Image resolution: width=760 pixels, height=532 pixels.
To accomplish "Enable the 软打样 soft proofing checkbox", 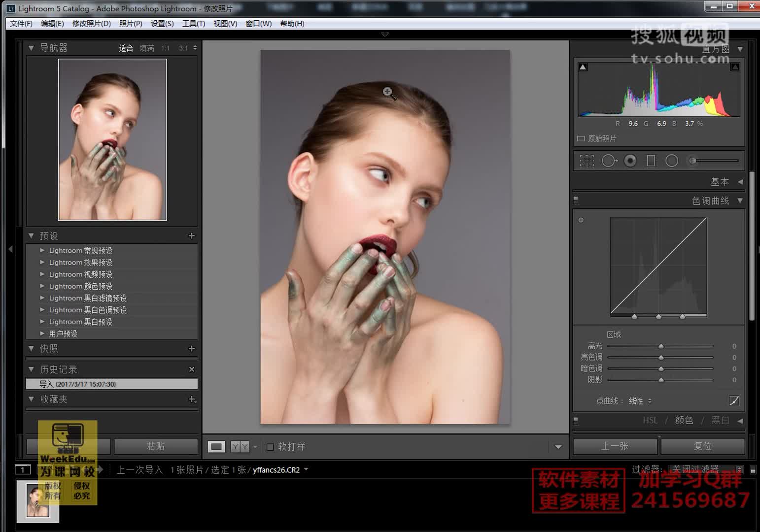I will (x=270, y=447).
